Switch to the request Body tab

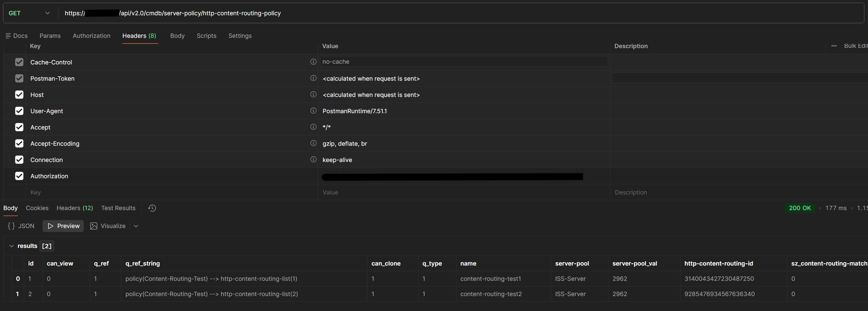(177, 36)
